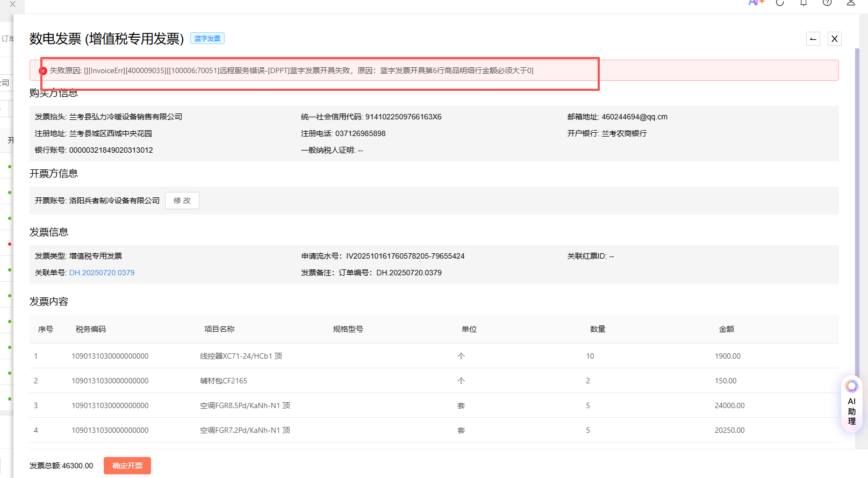Viewport: 868px width, 478px height.
Task: Click the 规格型号 column header
Action: [348, 329]
